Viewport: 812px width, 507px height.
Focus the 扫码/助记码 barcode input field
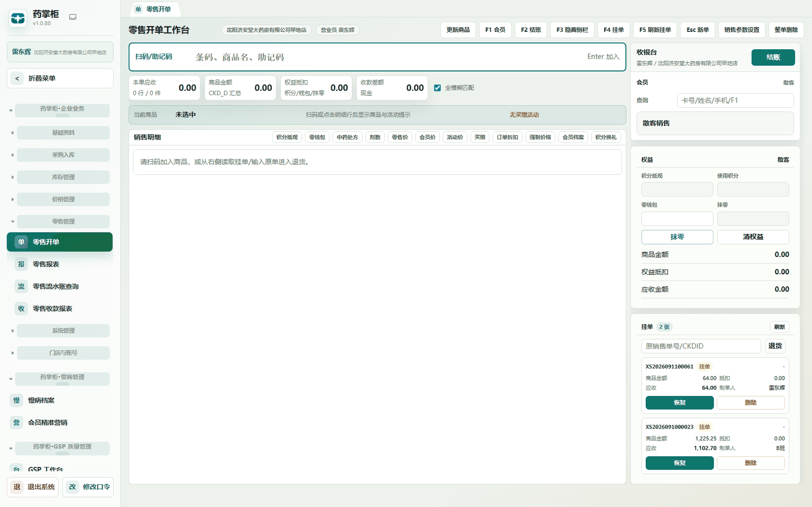pos(377,57)
